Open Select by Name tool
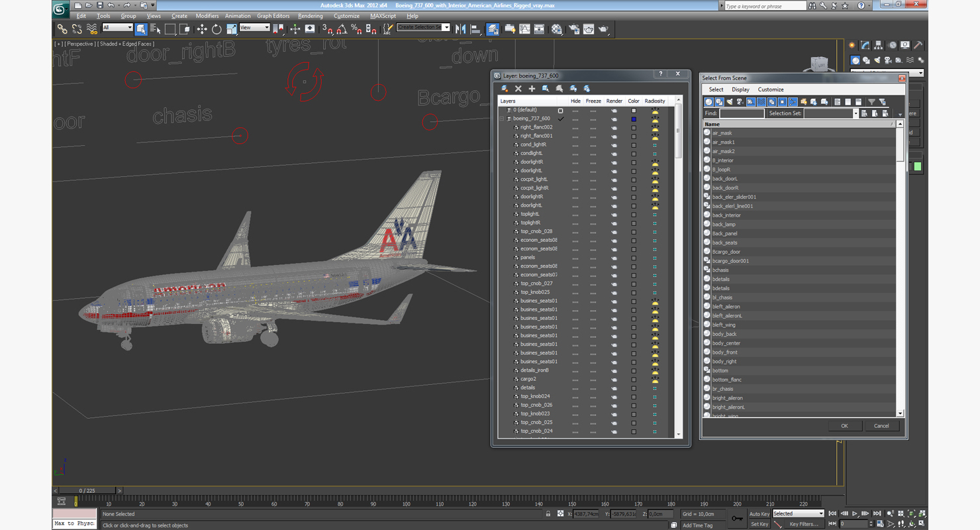 click(x=156, y=29)
